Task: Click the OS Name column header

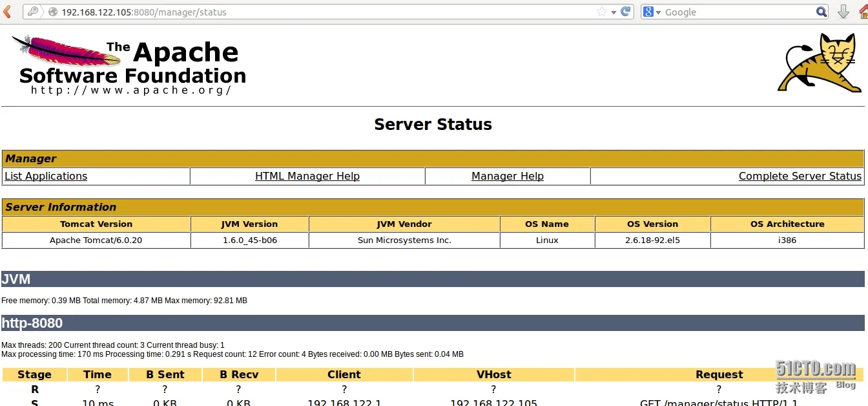Action: pyautogui.click(x=547, y=224)
